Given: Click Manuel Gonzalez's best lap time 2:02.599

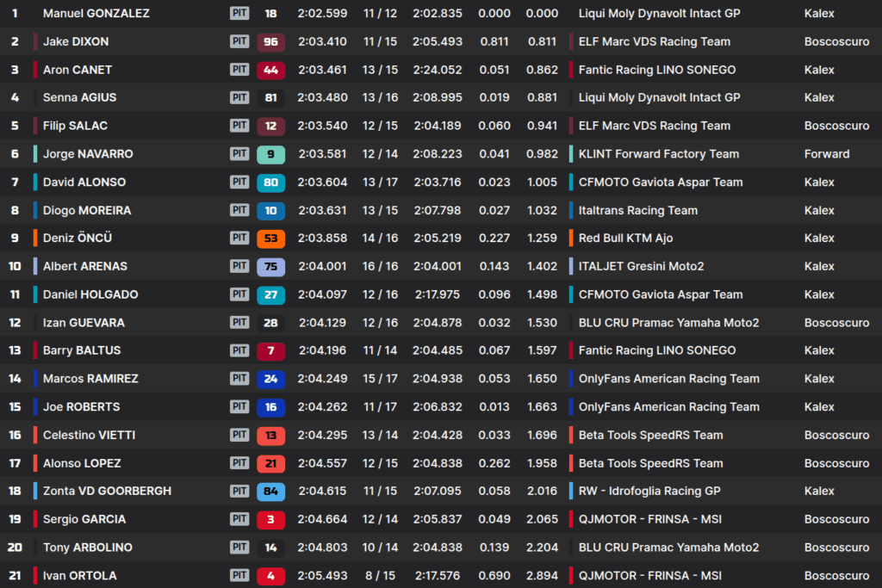Looking at the screenshot, I should (322, 14).
